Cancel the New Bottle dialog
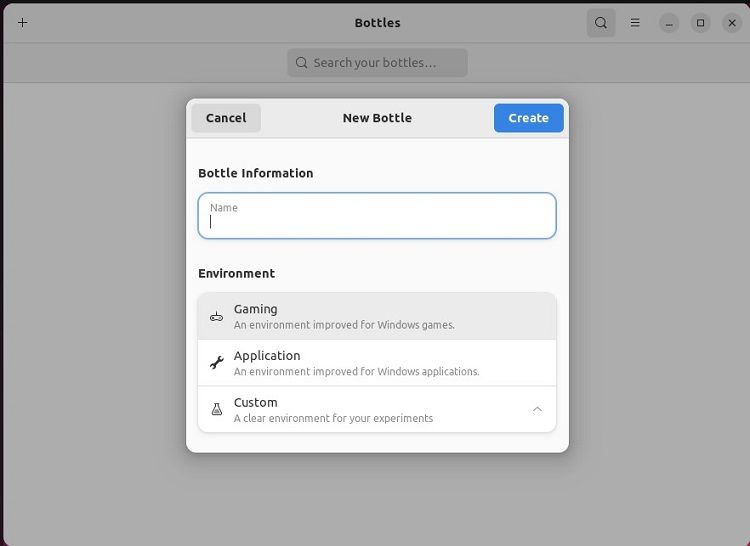 click(x=226, y=118)
